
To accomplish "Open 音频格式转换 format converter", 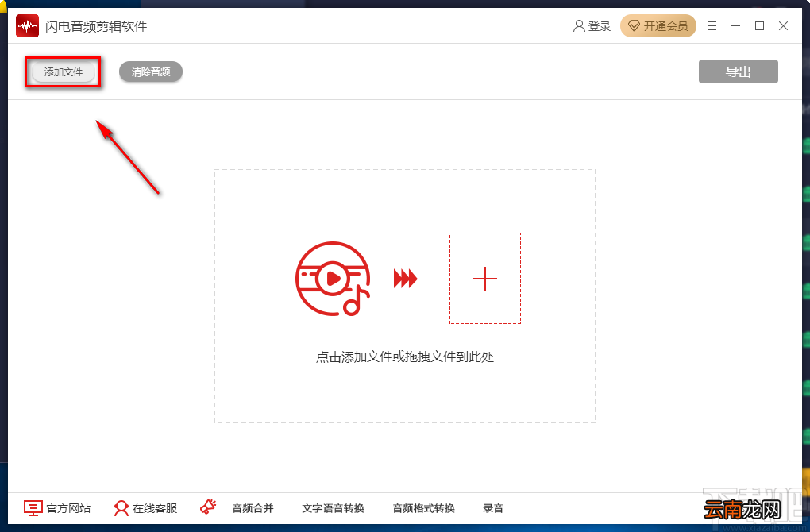I will pos(423,508).
